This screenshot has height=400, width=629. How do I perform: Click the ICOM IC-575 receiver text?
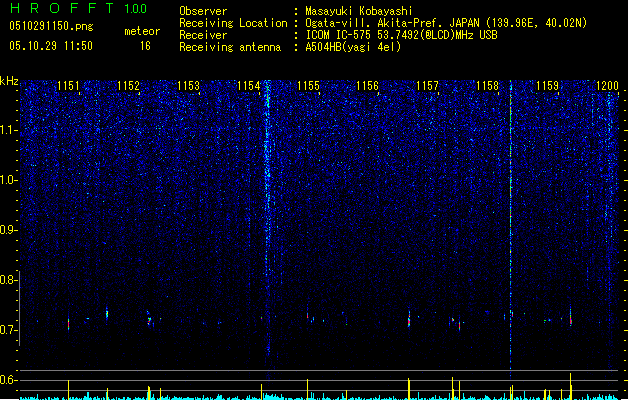click(401, 35)
